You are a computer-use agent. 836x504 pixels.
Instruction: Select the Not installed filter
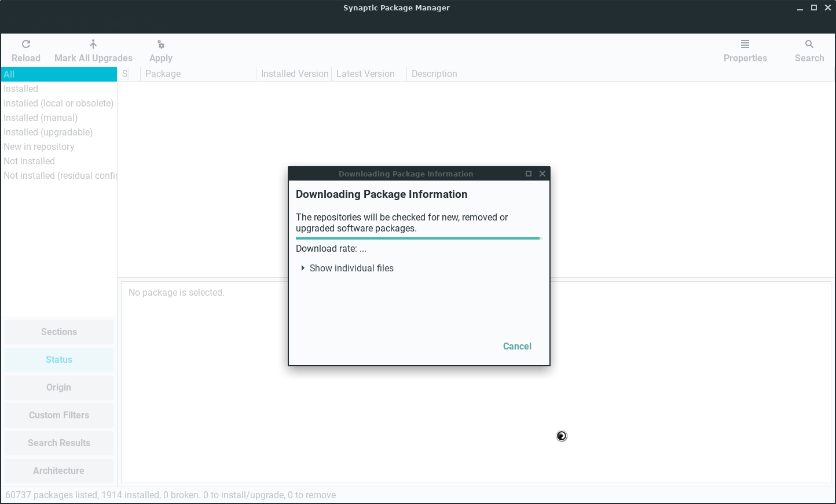point(59,161)
